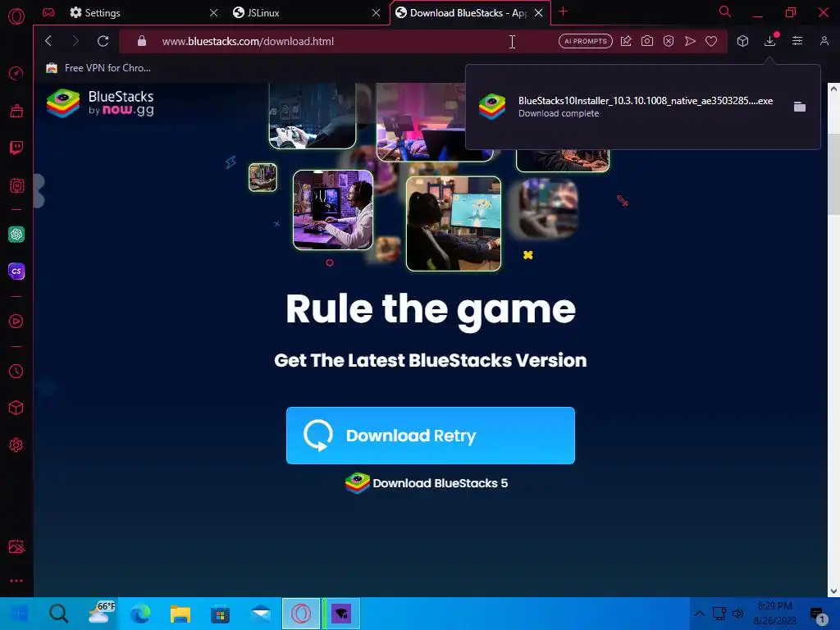Open History clock icon in sidebar

point(16,371)
